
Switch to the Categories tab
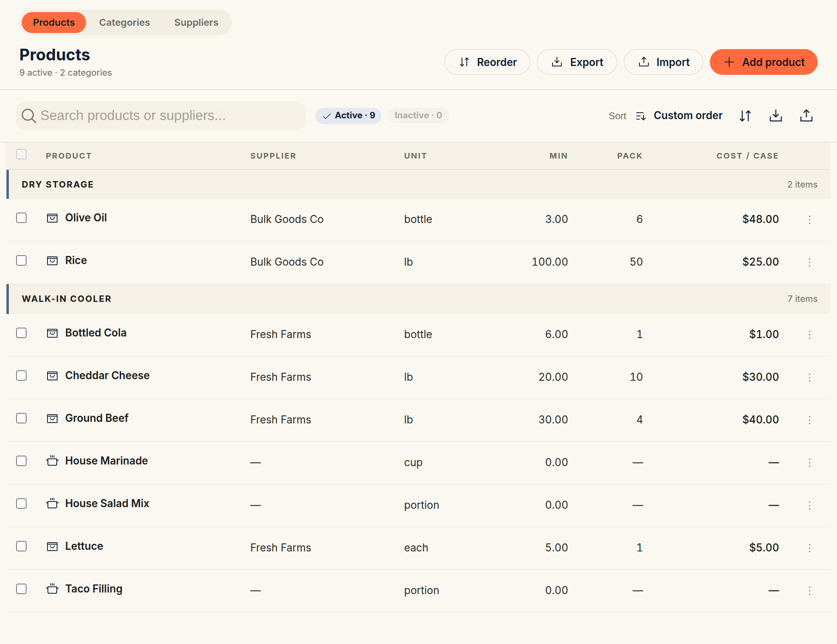(x=124, y=23)
